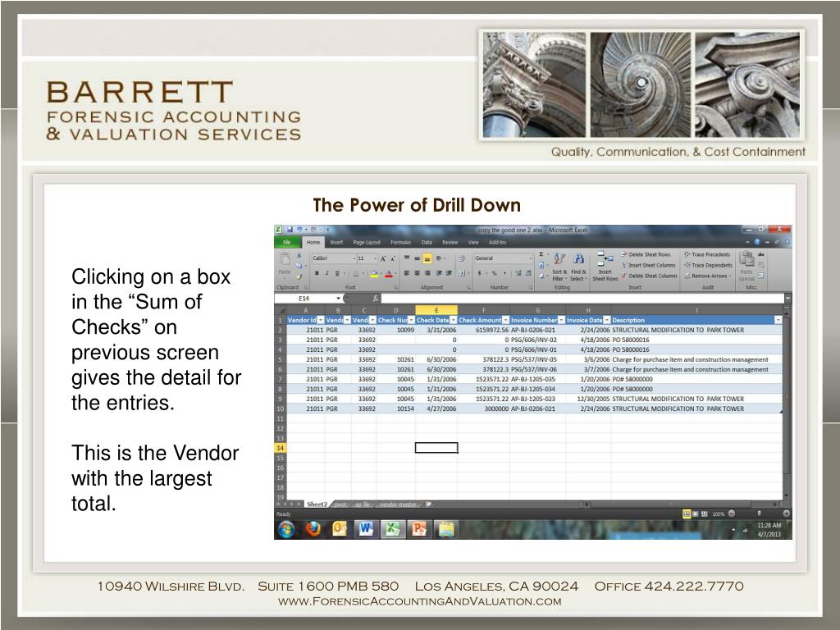The width and height of the screenshot is (840, 630).
Task: Click the vendor master worksheet tab
Action: click(398, 504)
